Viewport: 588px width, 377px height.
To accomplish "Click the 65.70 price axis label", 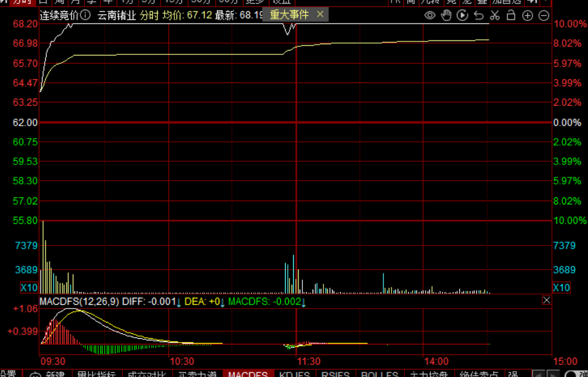I will (25, 63).
